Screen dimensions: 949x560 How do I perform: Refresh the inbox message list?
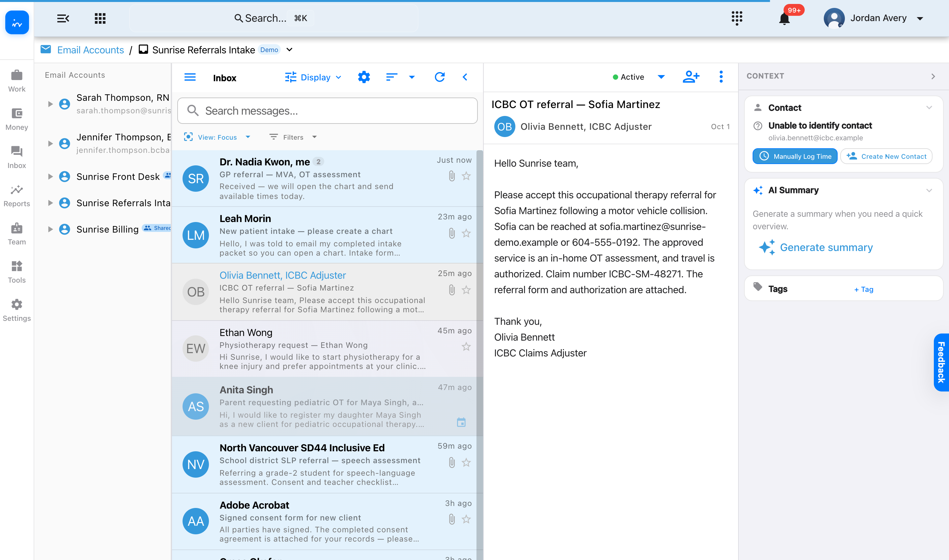(440, 77)
